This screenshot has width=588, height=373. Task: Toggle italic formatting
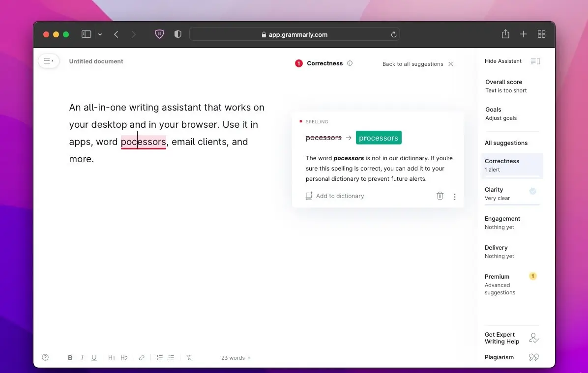pyautogui.click(x=82, y=358)
